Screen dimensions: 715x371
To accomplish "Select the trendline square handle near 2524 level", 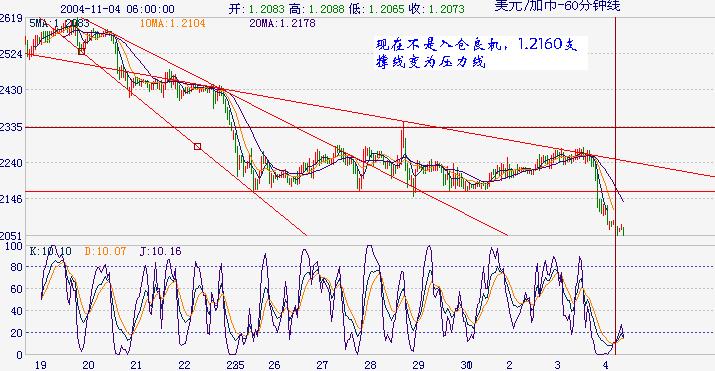I will 82,52.
